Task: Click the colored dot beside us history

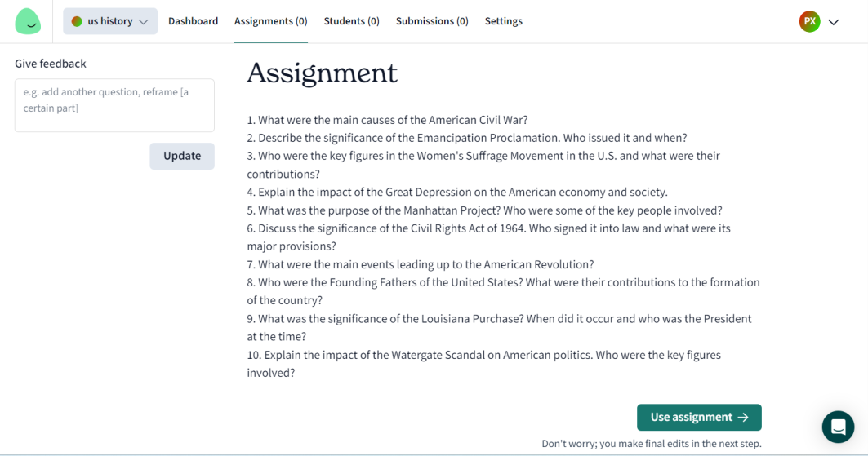Action: 77,21
